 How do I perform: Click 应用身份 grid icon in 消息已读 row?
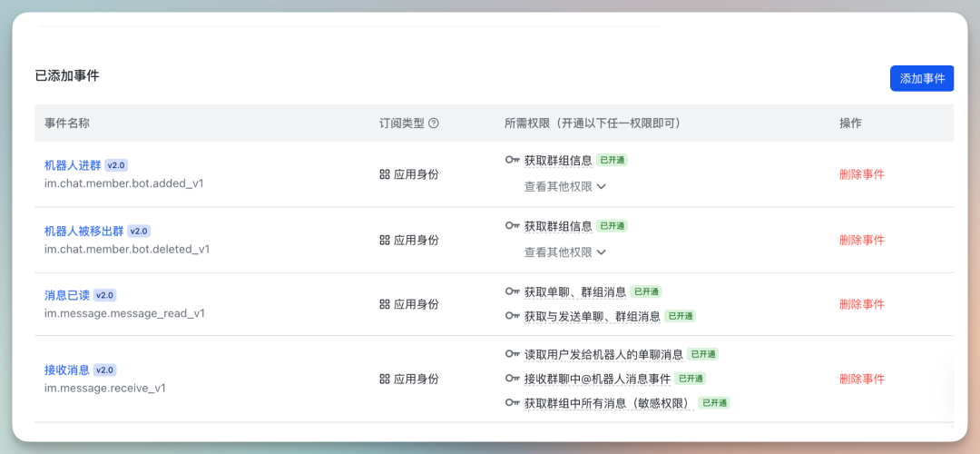[385, 304]
